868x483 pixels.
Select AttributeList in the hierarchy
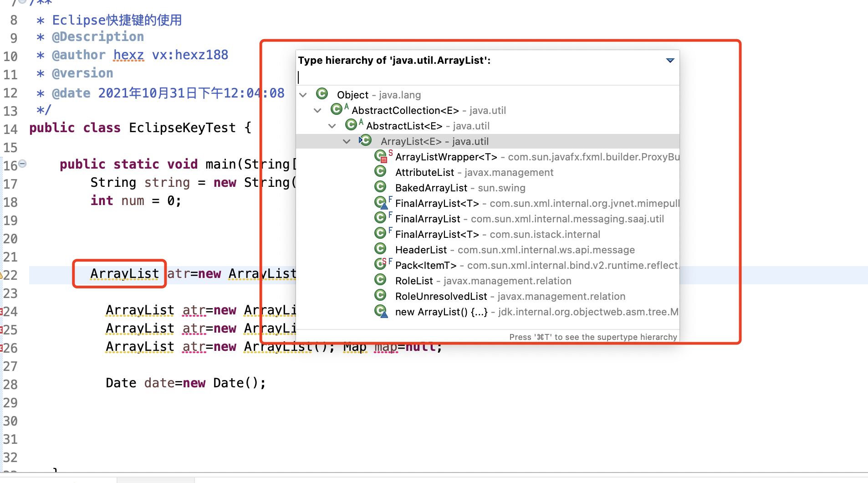pyautogui.click(x=424, y=172)
